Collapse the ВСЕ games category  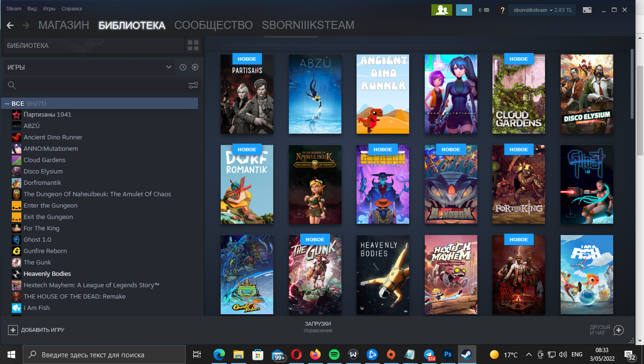pos(7,103)
